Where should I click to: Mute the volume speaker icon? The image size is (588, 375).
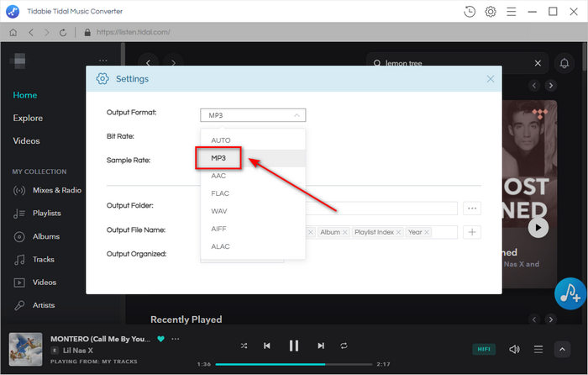coord(514,350)
